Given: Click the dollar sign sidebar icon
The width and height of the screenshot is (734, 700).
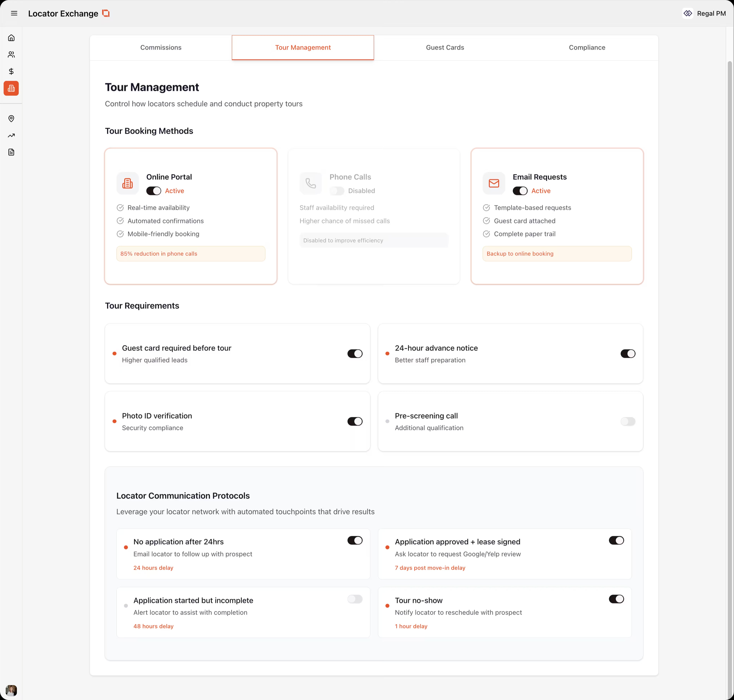Looking at the screenshot, I should click(11, 71).
